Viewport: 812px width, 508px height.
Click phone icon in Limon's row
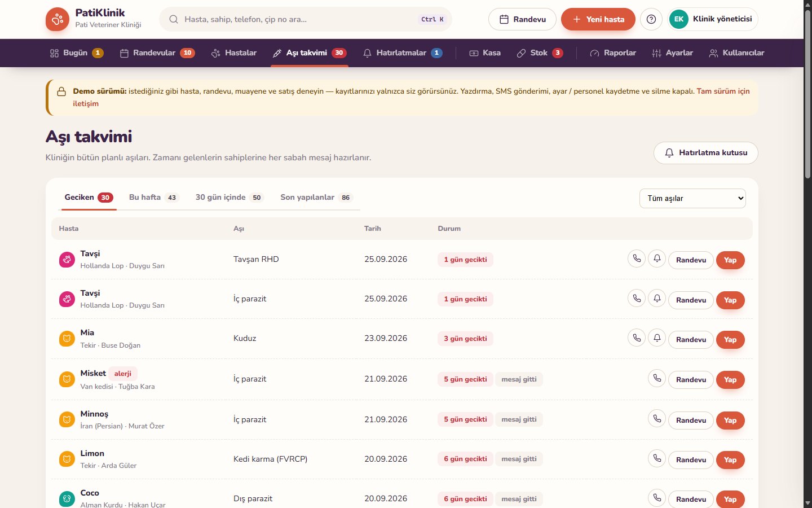click(x=657, y=458)
